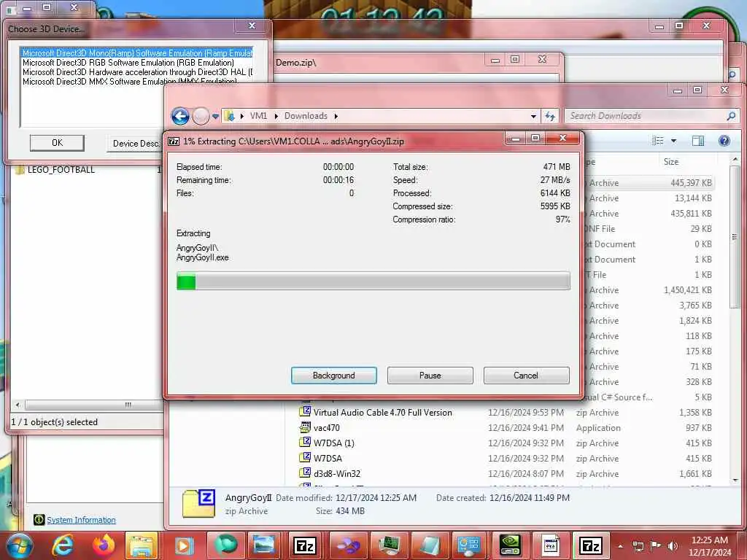Open the volume speaker tray icon

(673, 545)
